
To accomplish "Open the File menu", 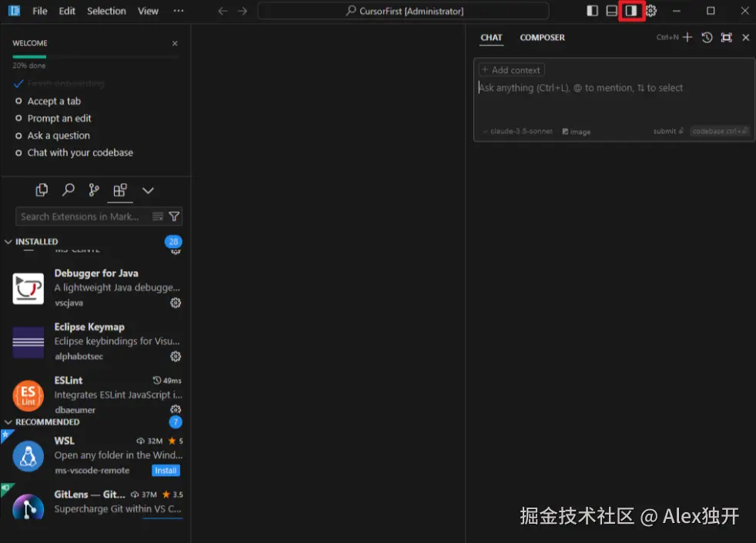I will [39, 11].
